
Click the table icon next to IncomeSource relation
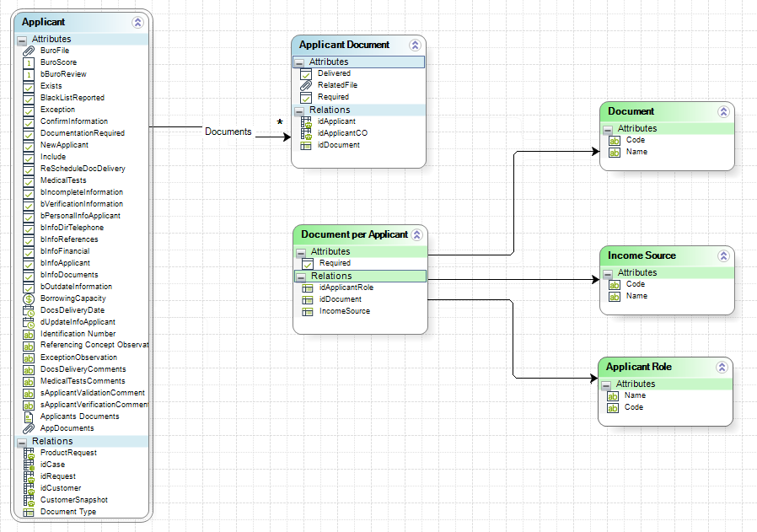pos(308,311)
